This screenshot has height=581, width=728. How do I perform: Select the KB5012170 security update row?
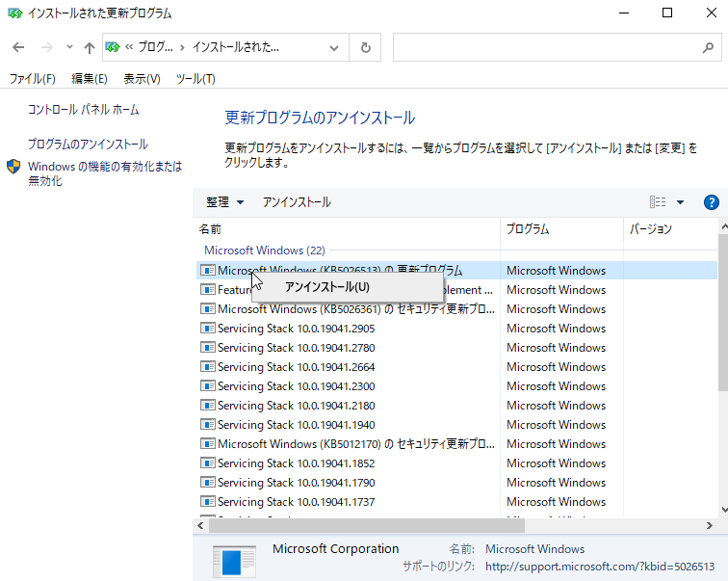(456, 444)
